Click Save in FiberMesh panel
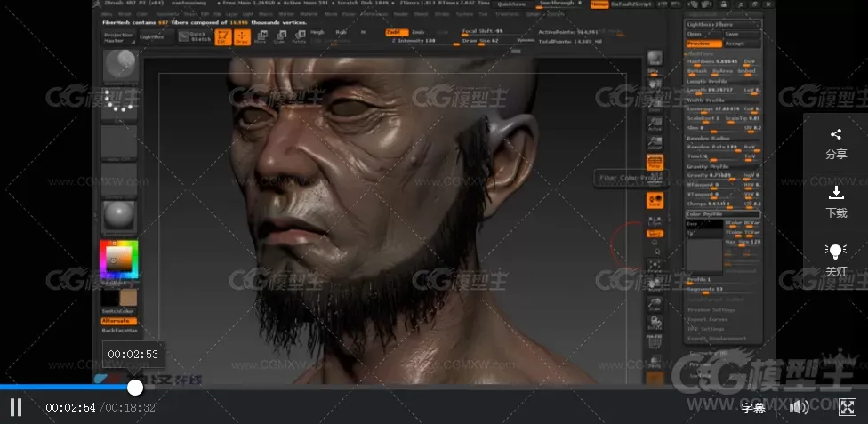The height and width of the screenshot is (424, 868). point(742,34)
